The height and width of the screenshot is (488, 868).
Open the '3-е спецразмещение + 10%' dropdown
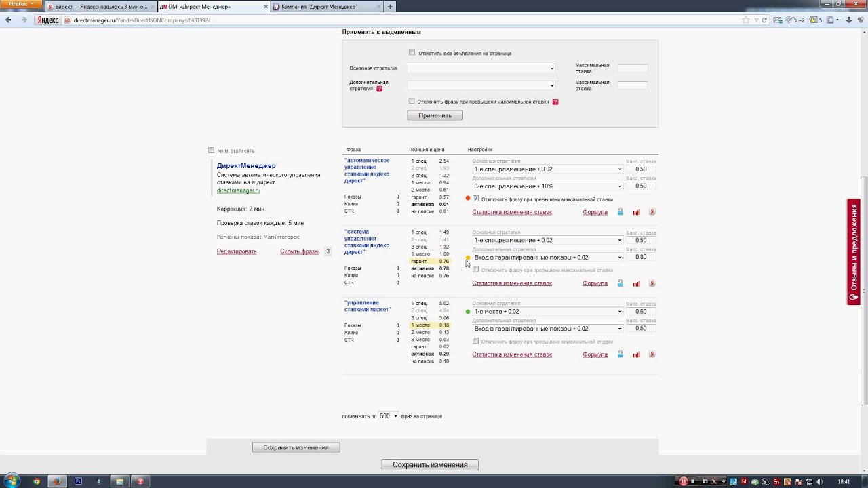pyautogui.click(x=548, y=186)
